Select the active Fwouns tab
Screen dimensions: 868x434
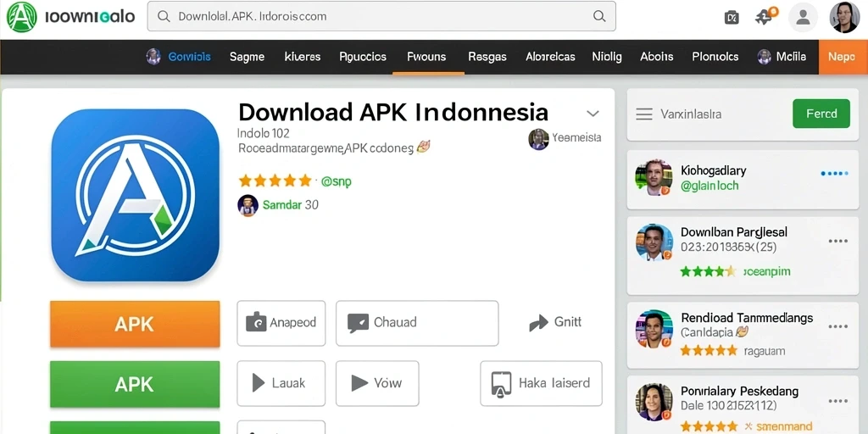click(x=426, y=57)
